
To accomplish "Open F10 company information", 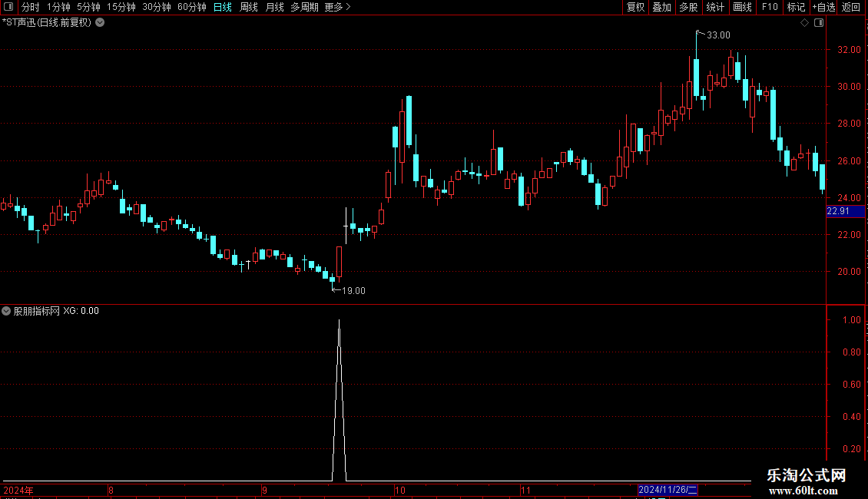I will tap(770, 7).
